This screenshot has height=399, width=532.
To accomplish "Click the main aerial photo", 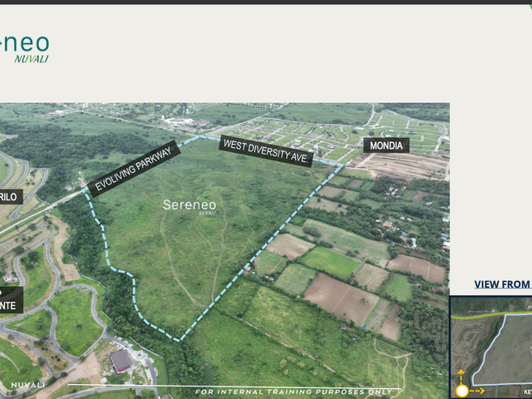I will click(224, 251).
